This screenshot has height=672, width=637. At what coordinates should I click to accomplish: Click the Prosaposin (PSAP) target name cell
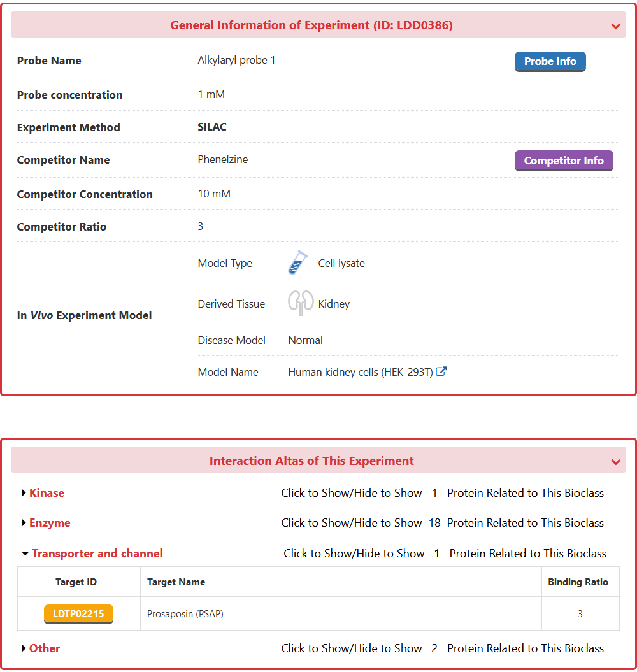pos(185,614)
